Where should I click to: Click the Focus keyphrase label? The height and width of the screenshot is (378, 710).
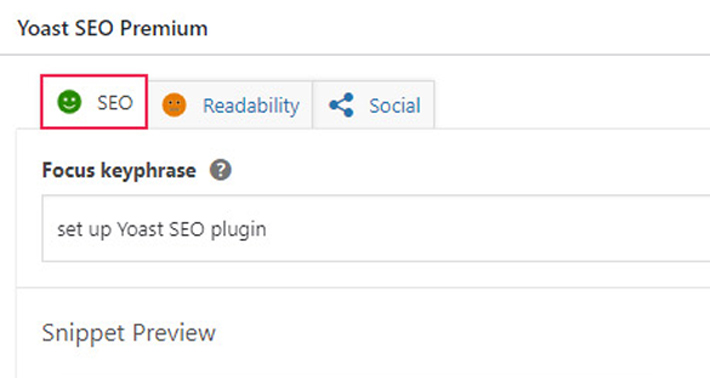tap(119, 171)
